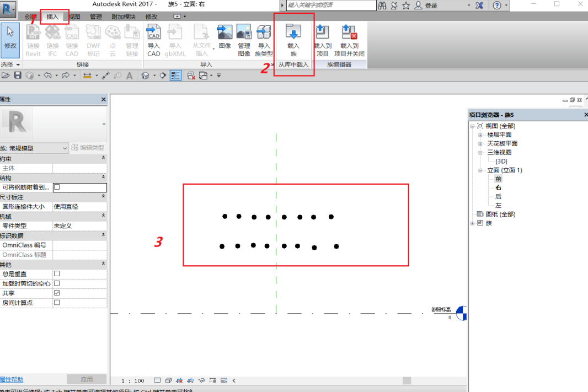Select the {3D} view in browser
Image resolution: width=588 pixels, height=392 pixels.
[x=501, y=161]
